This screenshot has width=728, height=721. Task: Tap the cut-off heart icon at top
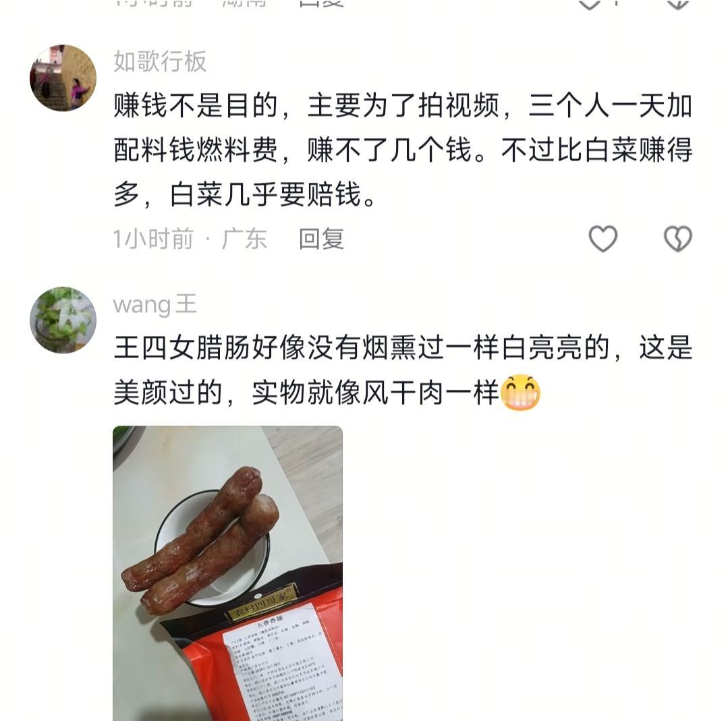pos(590,4)
